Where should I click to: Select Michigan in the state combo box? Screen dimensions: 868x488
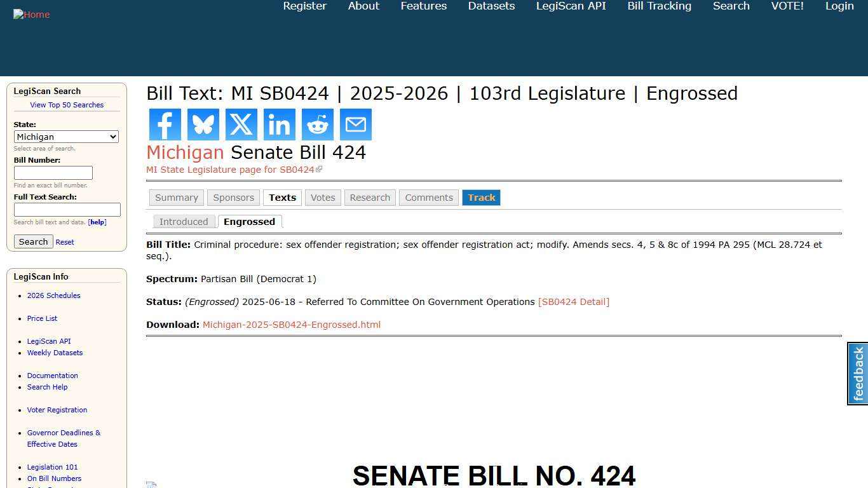tap(66, 137)
